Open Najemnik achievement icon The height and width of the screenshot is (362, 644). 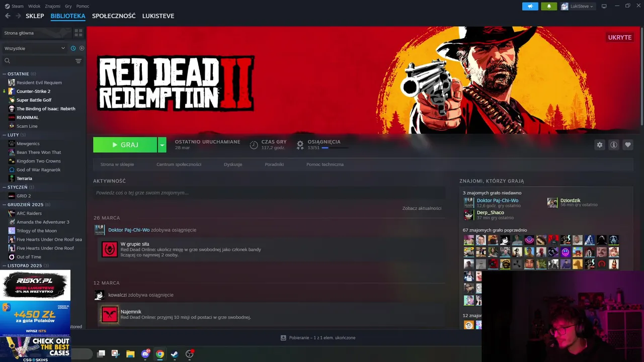(109, 314)
